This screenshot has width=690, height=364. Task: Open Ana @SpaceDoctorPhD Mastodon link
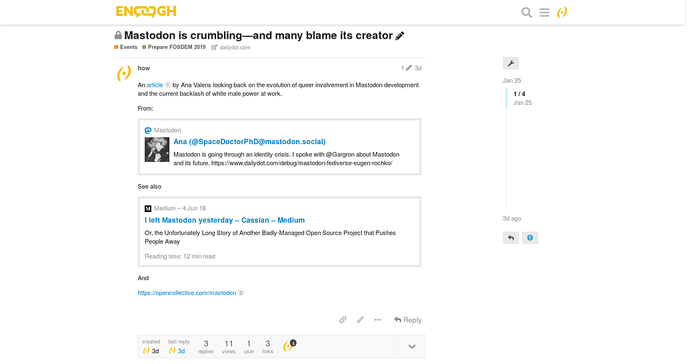click(250, 142)
